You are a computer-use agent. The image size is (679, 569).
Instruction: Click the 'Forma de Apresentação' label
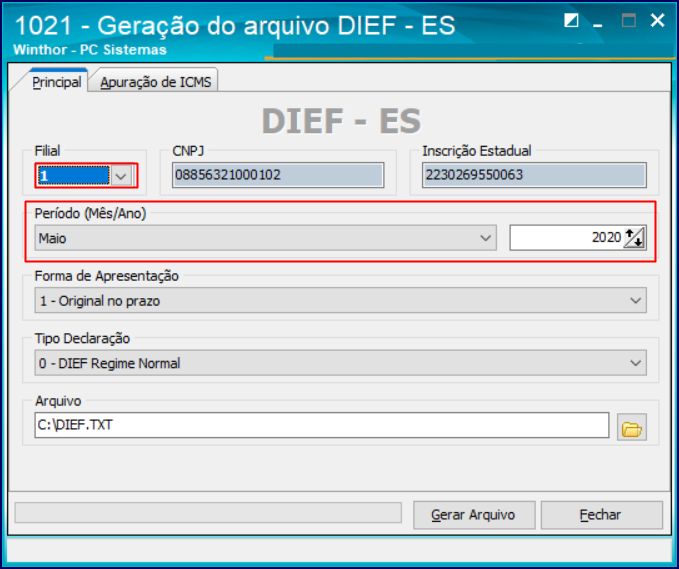[x=107, y=276]
